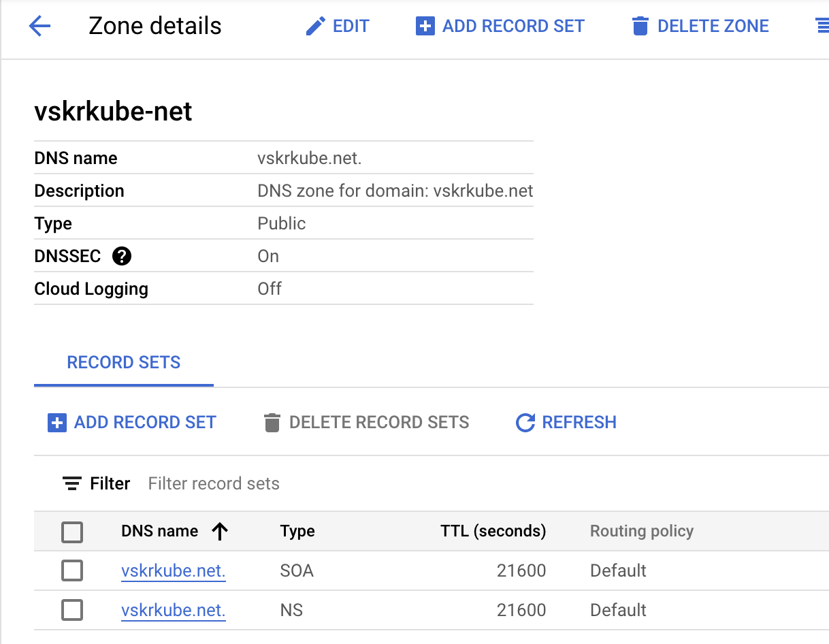Image resolution: width=829 pixels, height=644 pixels.
Task: Click the ADD RECORD SET button below tab
Action: click(x=132, y=423)
